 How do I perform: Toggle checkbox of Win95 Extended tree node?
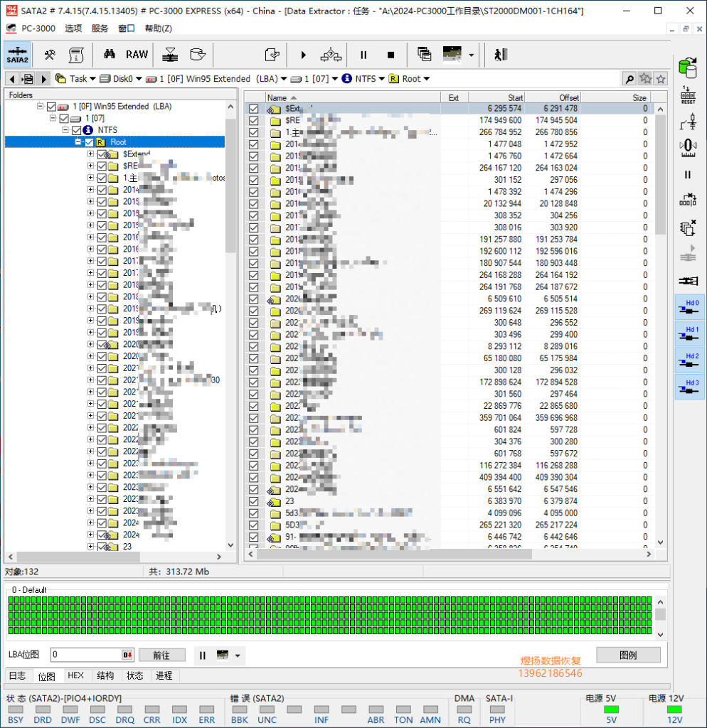(x=51, y=107)
